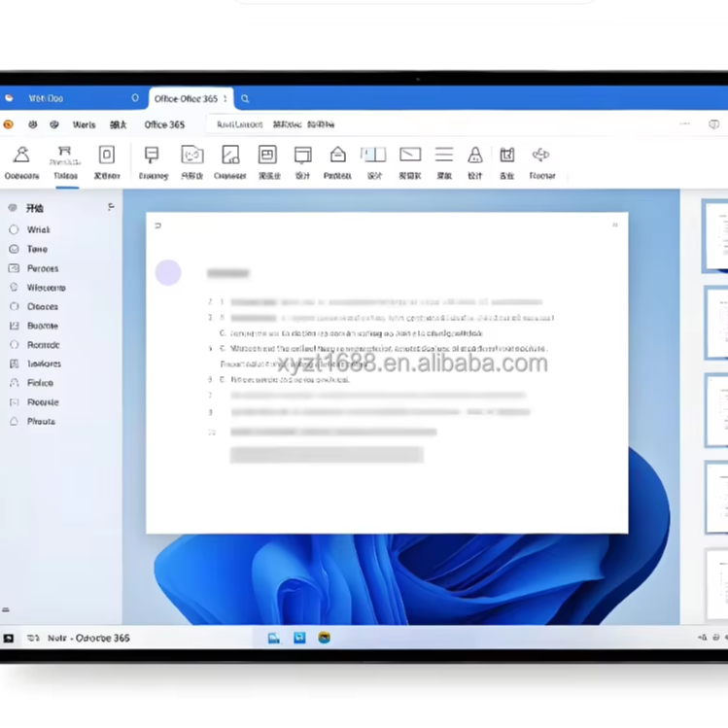Image resolution: width=728 pixels, height=728 pixels.
Task: Select the underlined Tinleos ribbon tool
Action: coord(65,164)
